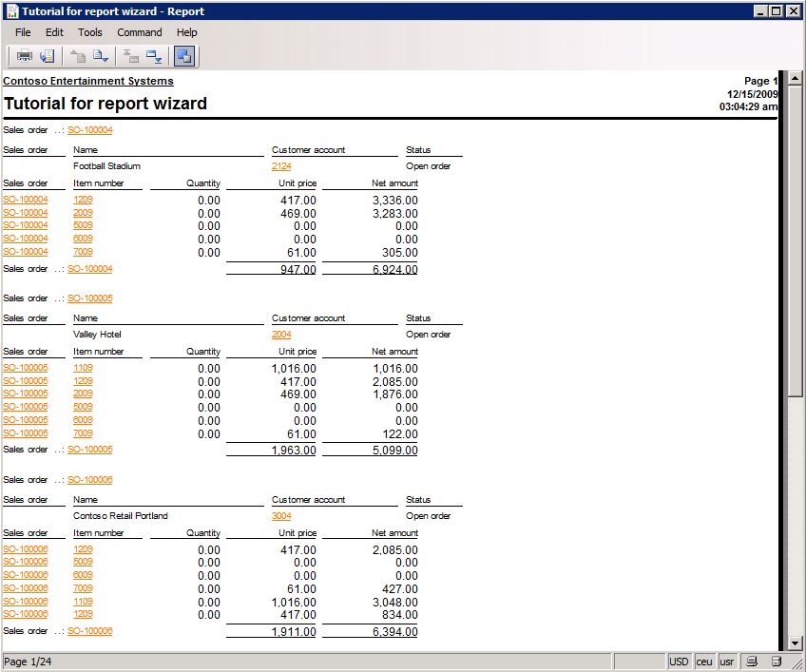Select the Valley Hotel name
The width and height of the screenshot is (806, 672).
pos(97,335)
